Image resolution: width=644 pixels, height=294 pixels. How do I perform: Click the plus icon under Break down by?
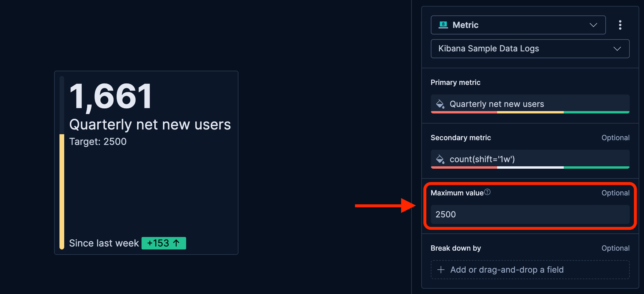(440, 270)
